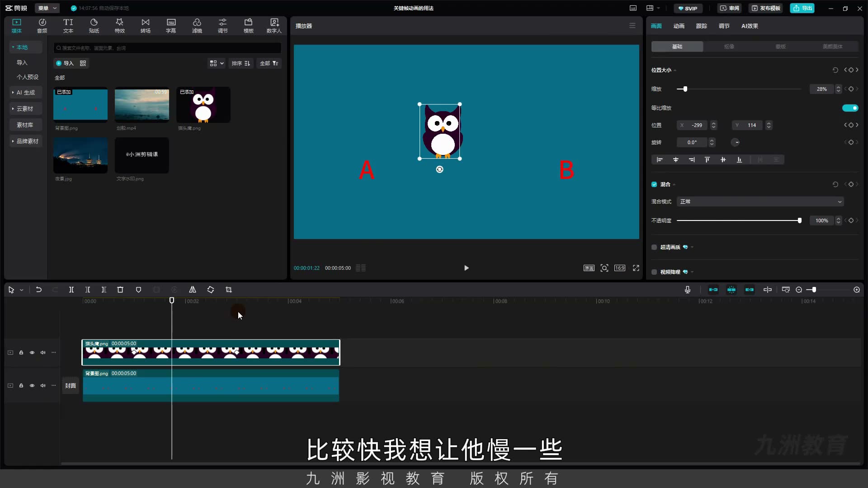Click the microphone record icon
Viewport: 868px width, 488px height.
coord(688,290)
